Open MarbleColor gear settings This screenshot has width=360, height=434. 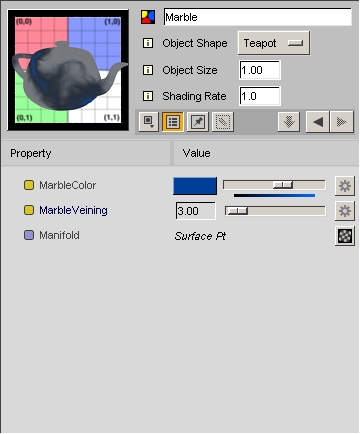tap(345, 186)
